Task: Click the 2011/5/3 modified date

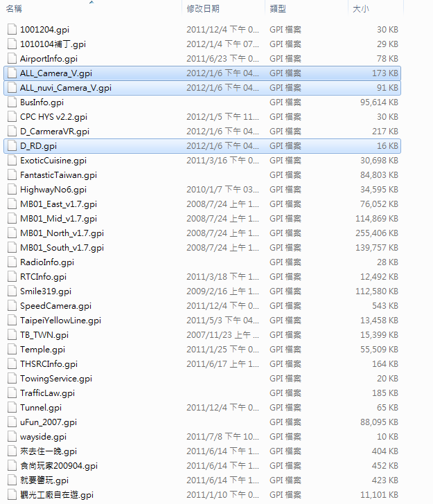Action: coord(222,321)
